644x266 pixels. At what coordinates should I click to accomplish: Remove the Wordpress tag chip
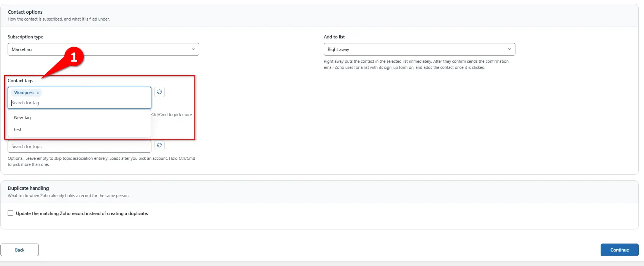click(x=38, y=93)
